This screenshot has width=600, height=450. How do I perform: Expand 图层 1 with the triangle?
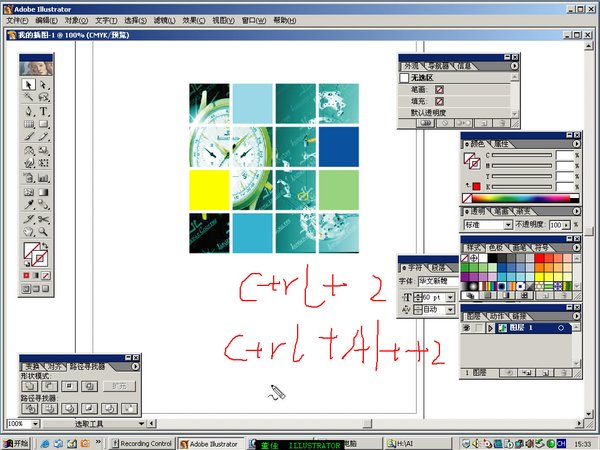490,328
